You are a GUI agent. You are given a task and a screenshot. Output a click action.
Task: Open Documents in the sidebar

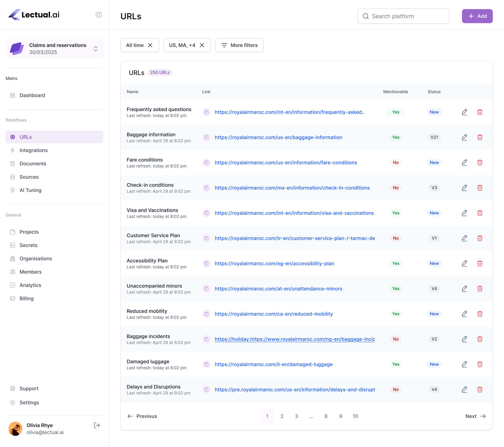(54, 164)
